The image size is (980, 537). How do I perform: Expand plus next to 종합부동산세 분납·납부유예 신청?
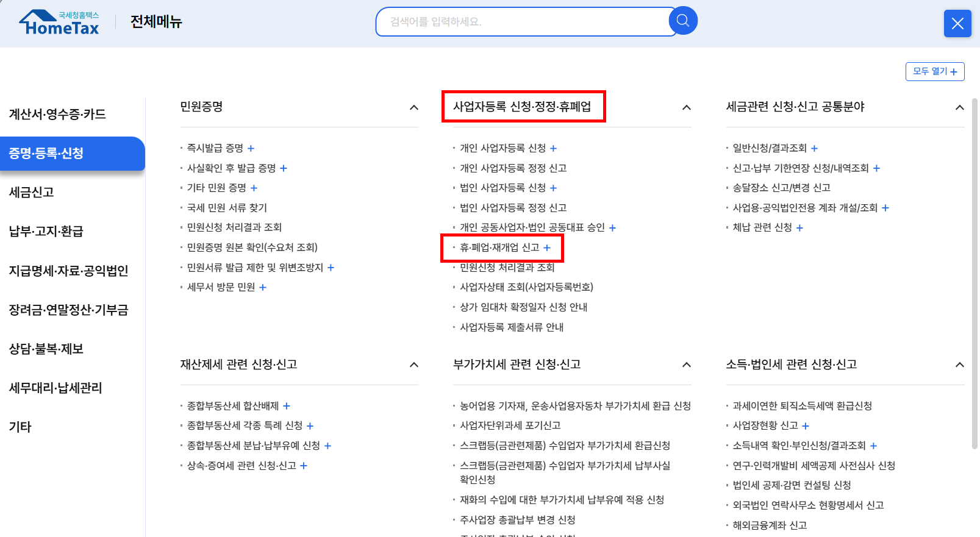pyautogui.click(x=327, y=446)
